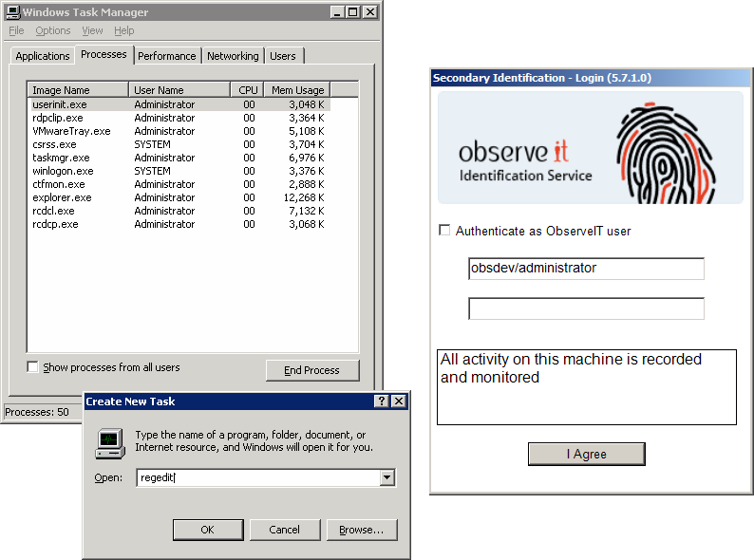Switch to the Users tab
The height and width of the screenshot is (560, 754).
pos(283,56)
